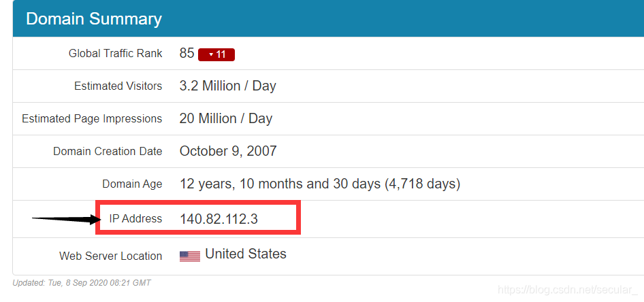The image size is (644, 302).
Task: Click the United States location text
Action: pos(246,254)
